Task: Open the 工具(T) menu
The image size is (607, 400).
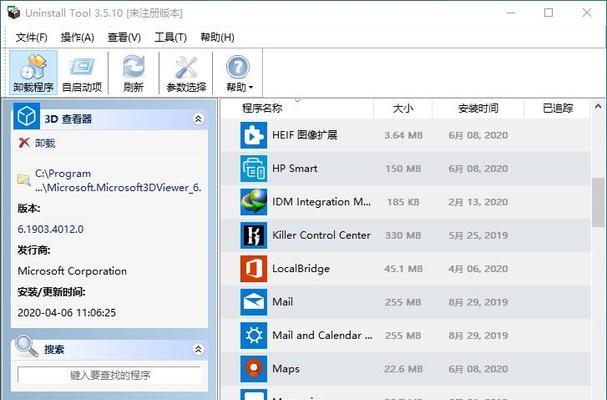Action: point(170,37)
